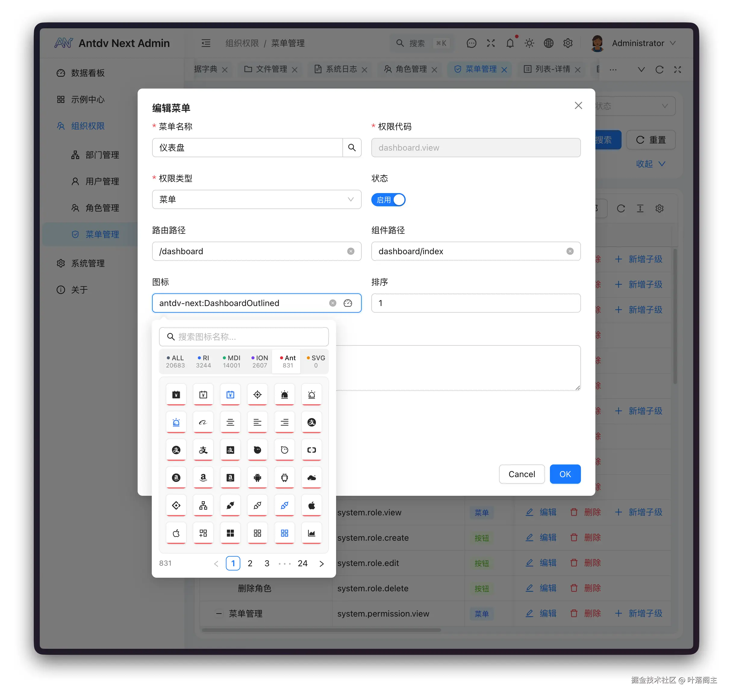Collapse the sidebar with the menu-fold icon

206,43
